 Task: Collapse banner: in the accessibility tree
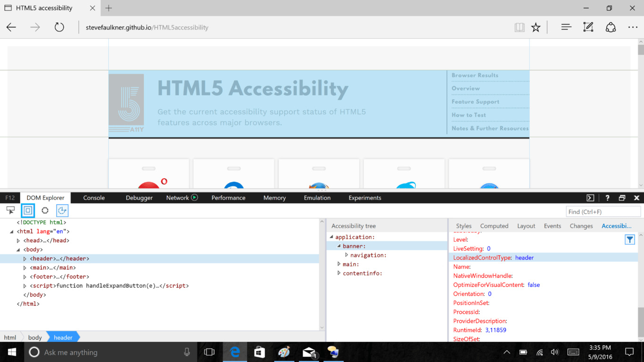pyautogui.click(x=339, y=246)
